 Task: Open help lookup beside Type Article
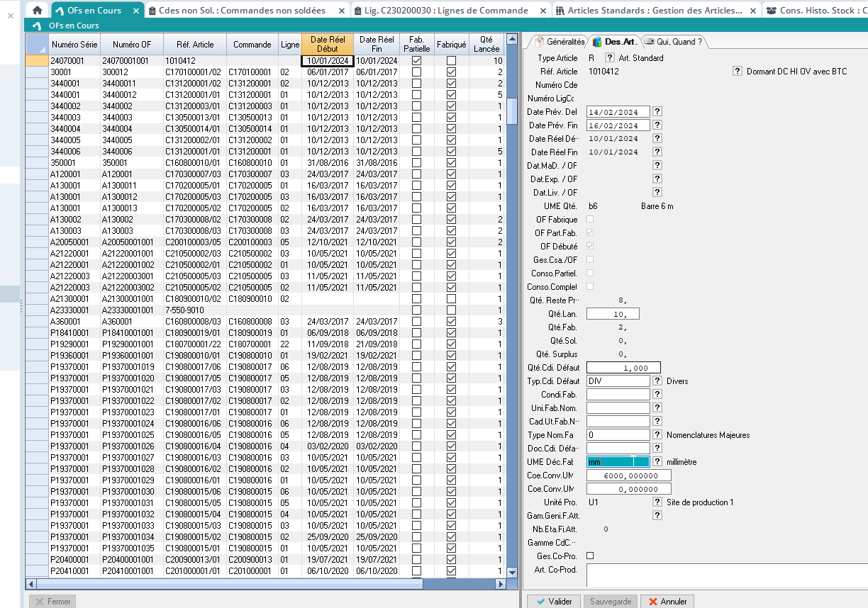[609, 58]
